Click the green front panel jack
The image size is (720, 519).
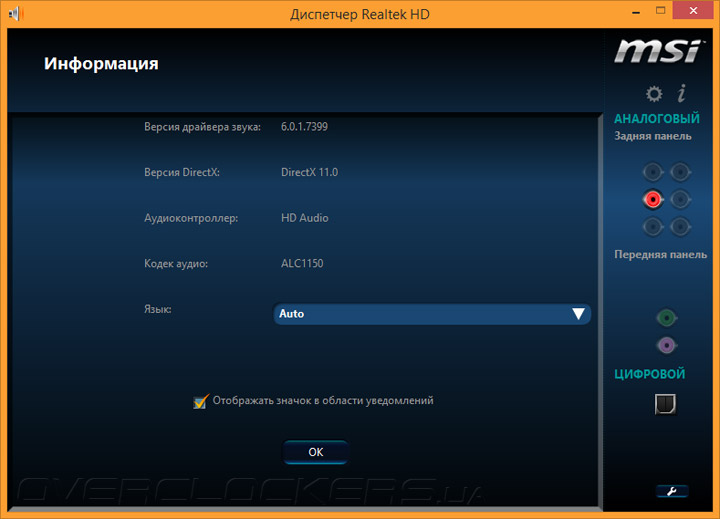666,317
